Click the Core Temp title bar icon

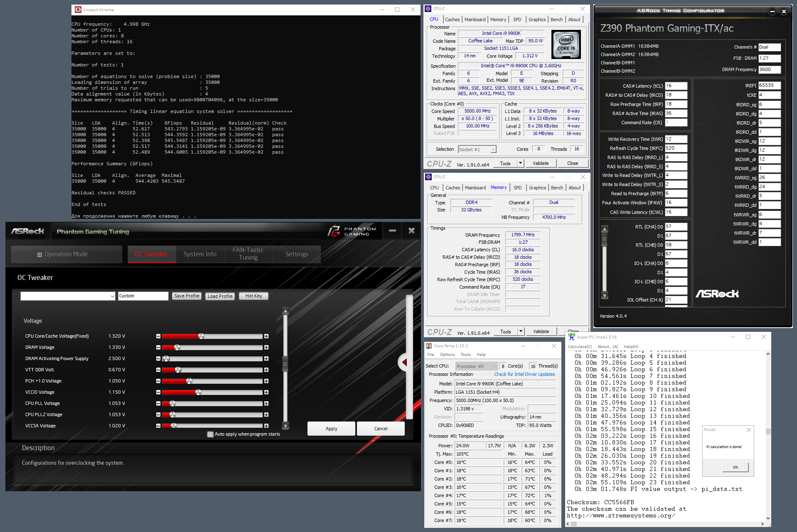pos(429,346)
